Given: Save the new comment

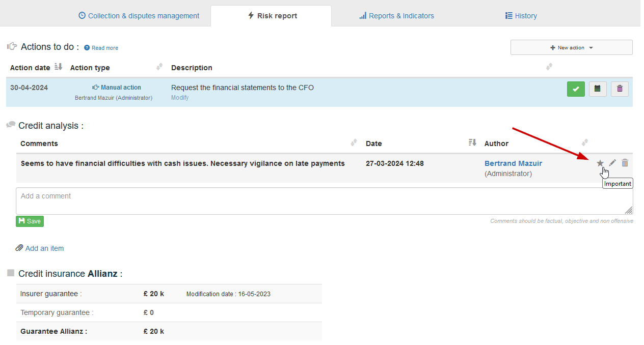Looking at the screenshot, I should pyautogui.click(x=30, y=221).
